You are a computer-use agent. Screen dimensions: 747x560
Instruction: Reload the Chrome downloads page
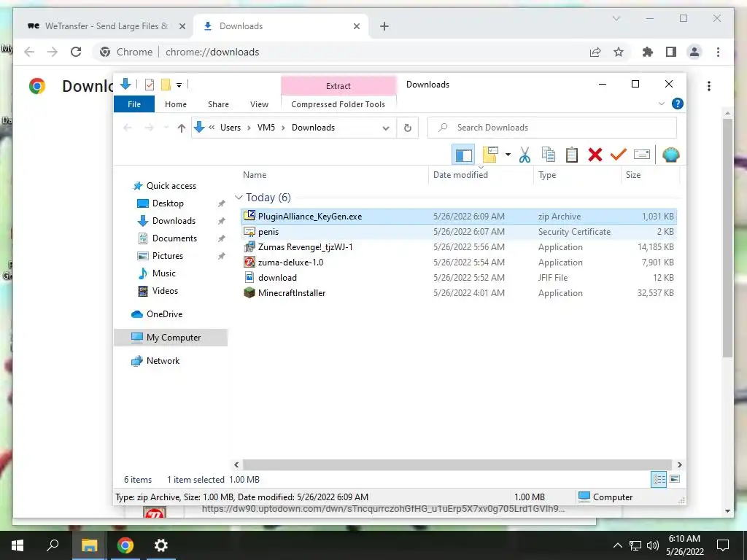click(76, 52)
